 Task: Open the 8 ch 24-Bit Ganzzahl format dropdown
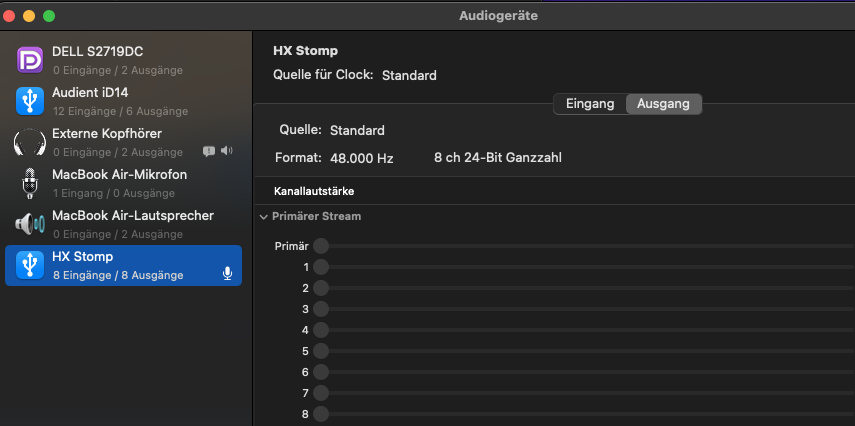[x=498, y=158]
